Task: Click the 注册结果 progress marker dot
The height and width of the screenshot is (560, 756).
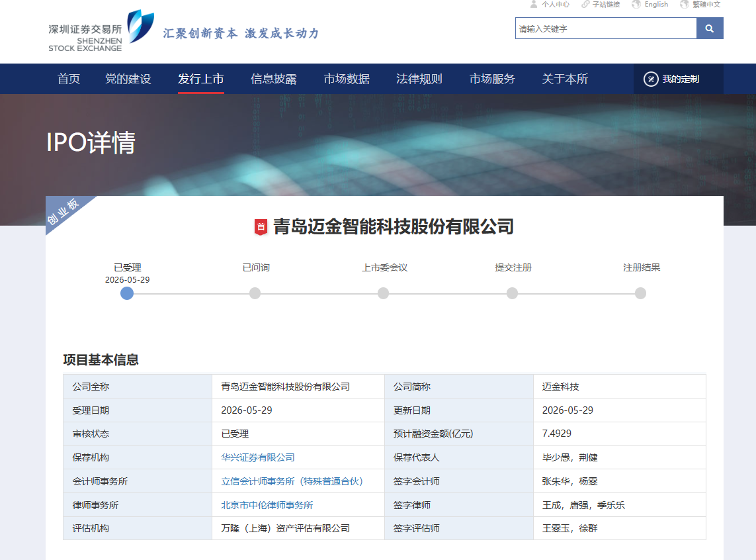Action: pyautogui.click(x=640, y=293)
